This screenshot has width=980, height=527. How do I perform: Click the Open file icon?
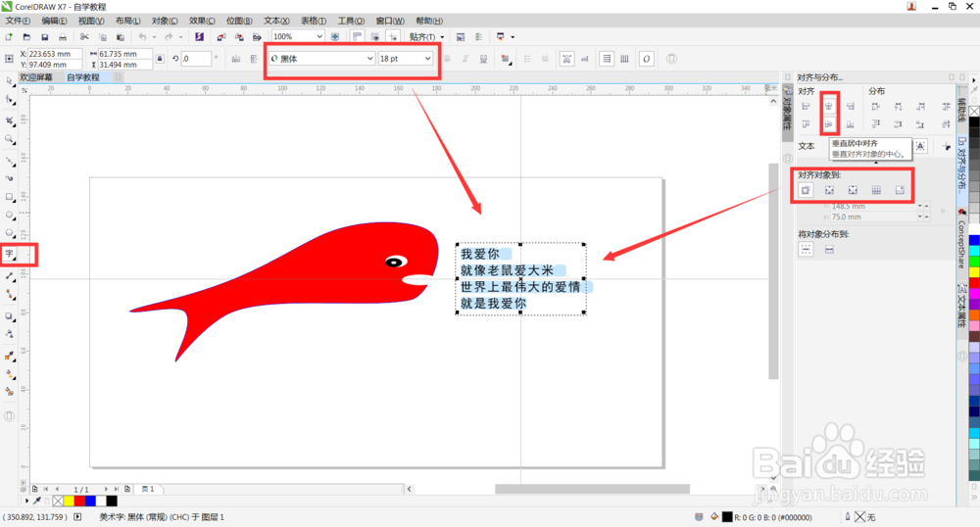point(26,37)
